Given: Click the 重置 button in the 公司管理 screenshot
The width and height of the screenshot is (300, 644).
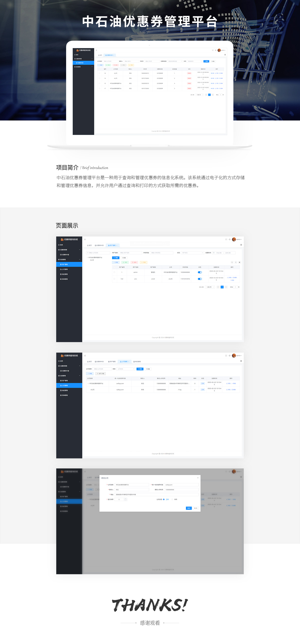Looking at the screenshot, I should tap(148, 369).
